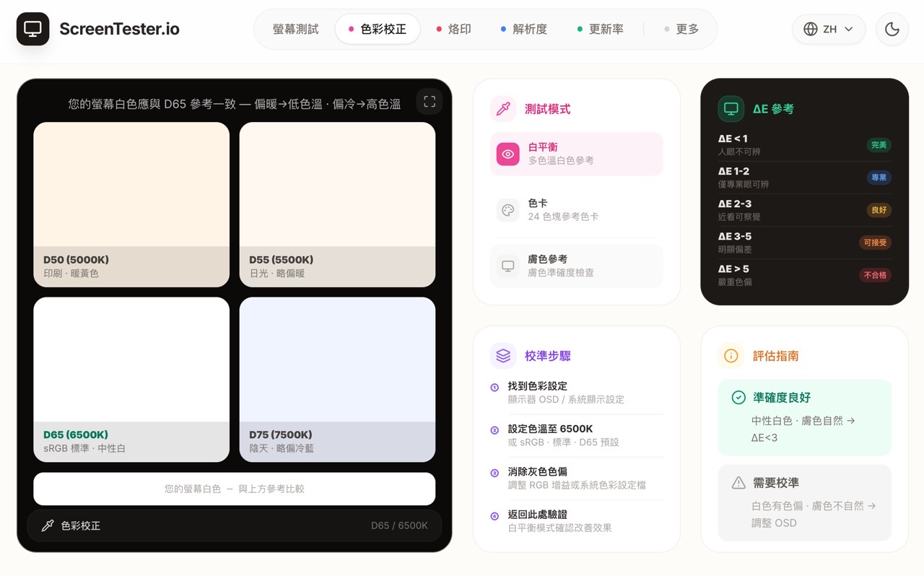Click the ScreenTester.io monitor logo icon
Viewport: 924px width, 576px height.
pyautogui.click(x=32, y=29)
